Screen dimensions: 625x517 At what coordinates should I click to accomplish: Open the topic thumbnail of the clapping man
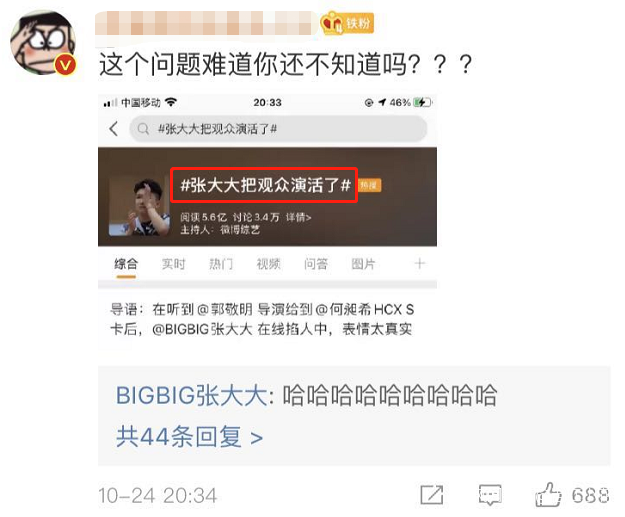(x=139, y=206)
